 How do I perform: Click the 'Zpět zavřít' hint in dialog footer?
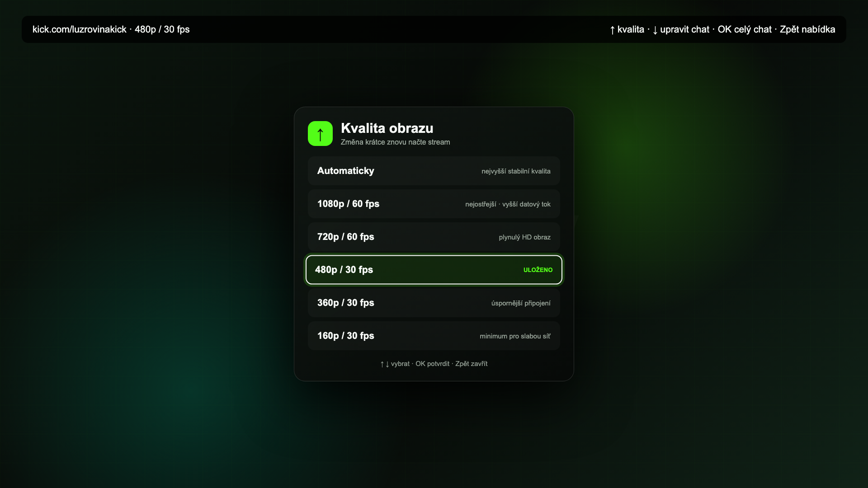(x=471, y=364)
